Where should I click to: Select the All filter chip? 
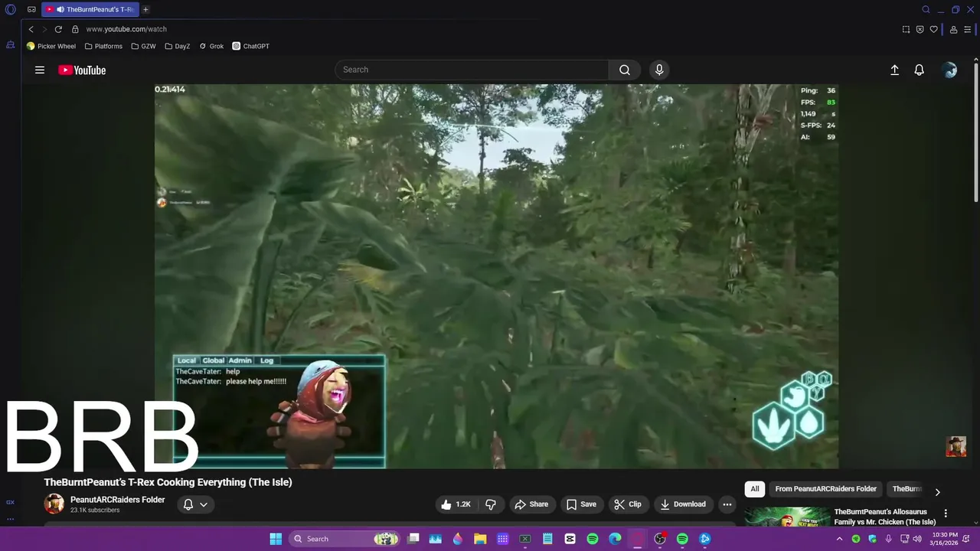pyautogui.click(x=755, y=489)
